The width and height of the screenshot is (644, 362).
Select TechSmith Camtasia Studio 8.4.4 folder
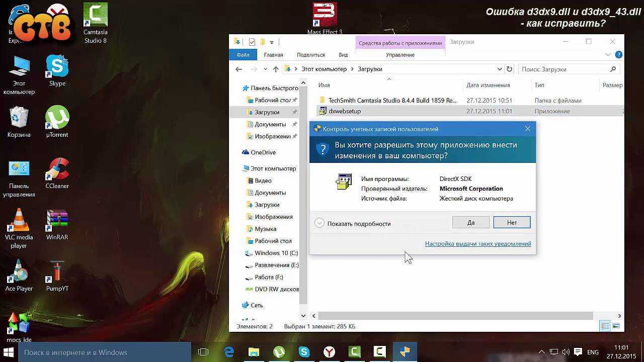[x=392, y=100]
